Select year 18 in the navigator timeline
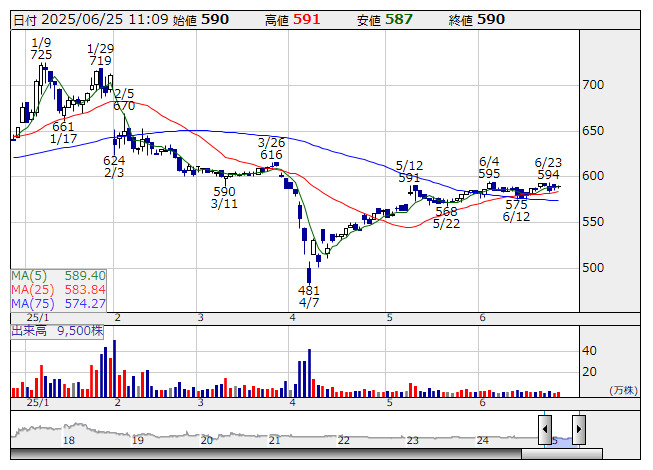Viewport: 653px width, 470px height. 69,440
